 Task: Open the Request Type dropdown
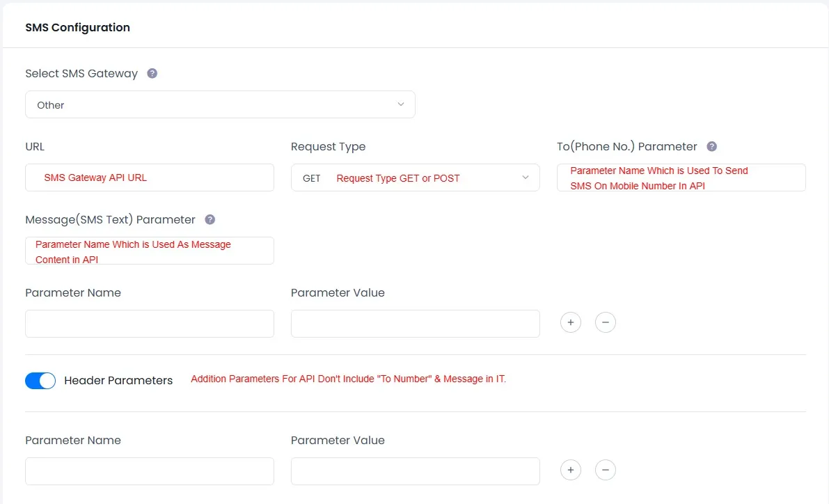415,178
